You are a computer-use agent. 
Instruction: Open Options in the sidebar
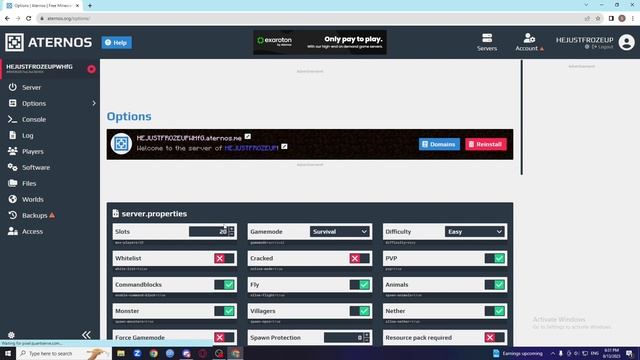(33, 103)
